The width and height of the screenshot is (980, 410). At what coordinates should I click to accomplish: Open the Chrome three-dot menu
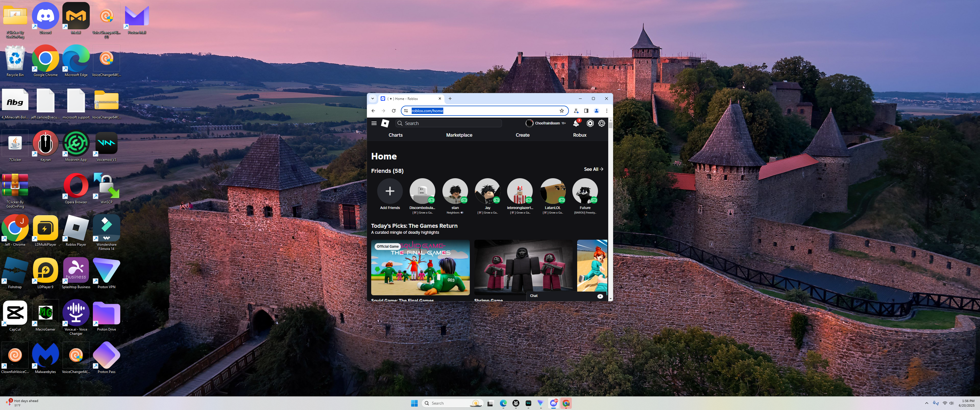tap(607, 111)
